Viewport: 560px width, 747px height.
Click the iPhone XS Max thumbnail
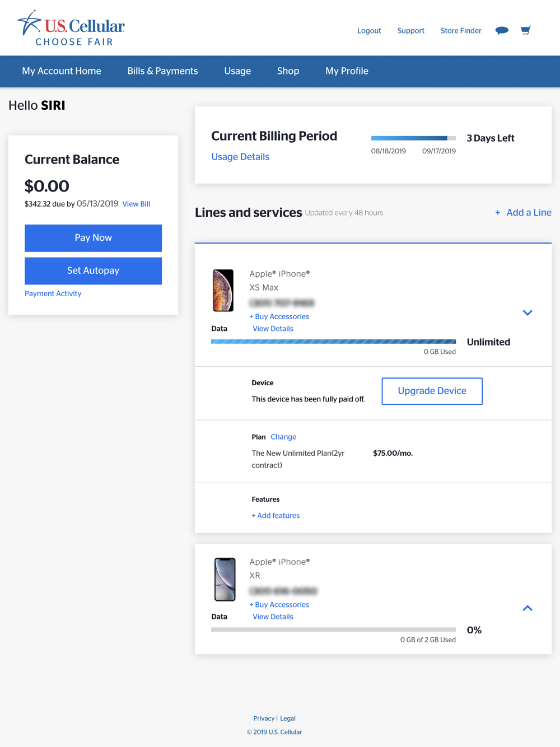coord(223,290)
